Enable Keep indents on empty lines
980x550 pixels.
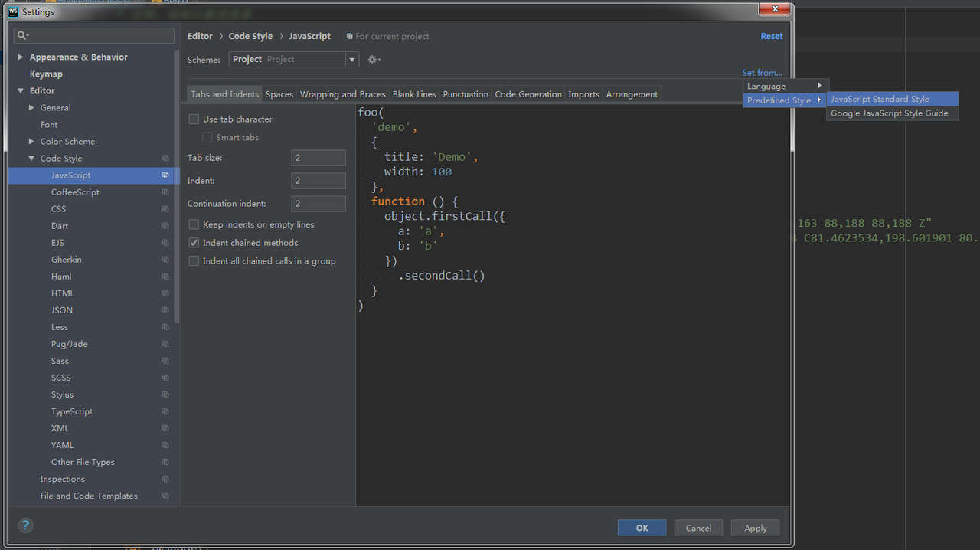coord(194,224)
